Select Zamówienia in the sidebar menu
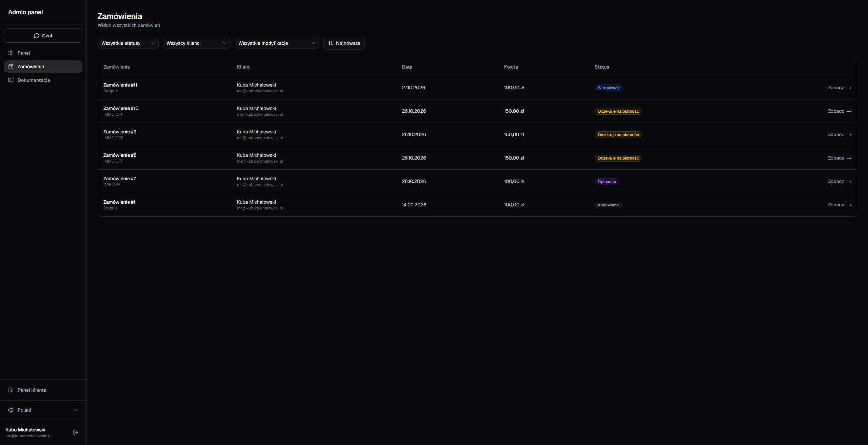The image size is (868, 445). click(43, 67)
